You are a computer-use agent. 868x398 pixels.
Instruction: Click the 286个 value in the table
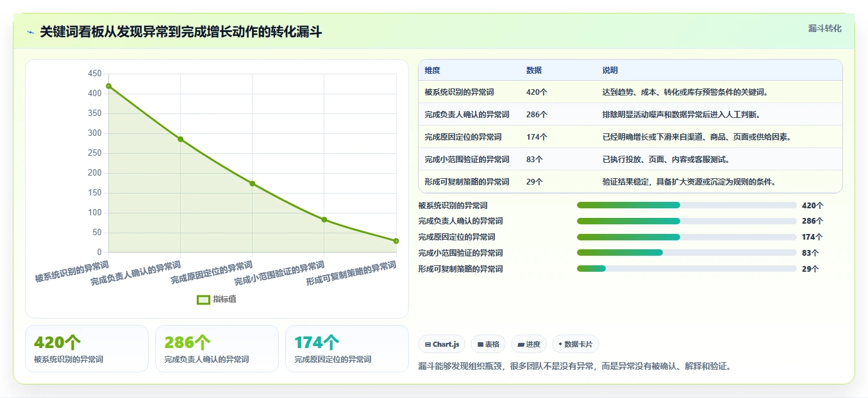tap(537, 115)
